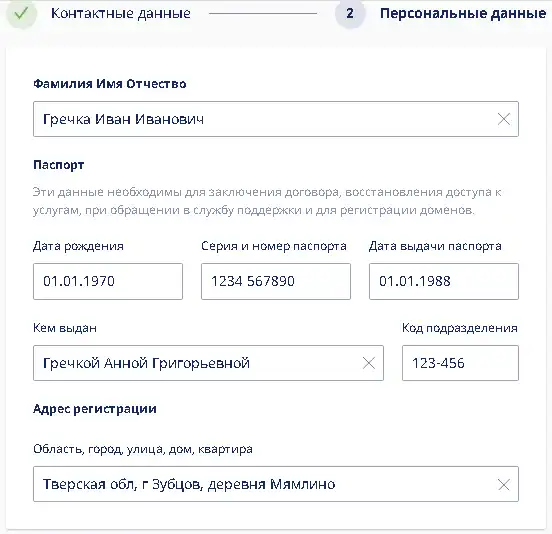
Task: Select the Персональные данные step label
Action: (463, 13)
